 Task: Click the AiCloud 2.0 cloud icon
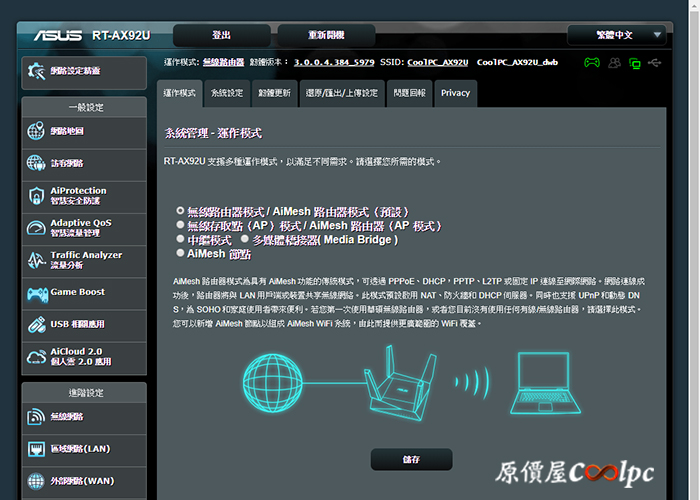(x=36, y=357)
